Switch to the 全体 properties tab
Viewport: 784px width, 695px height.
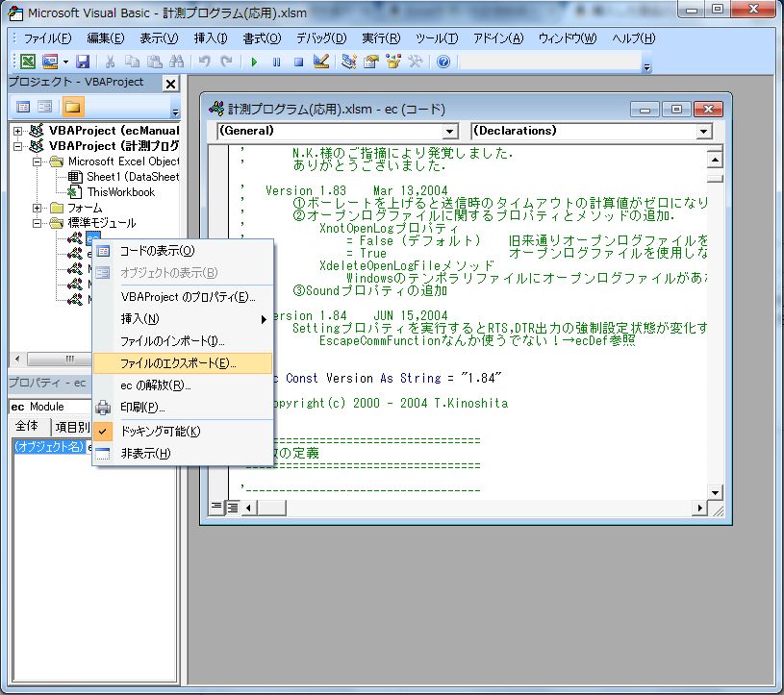(x=28, y=426)
